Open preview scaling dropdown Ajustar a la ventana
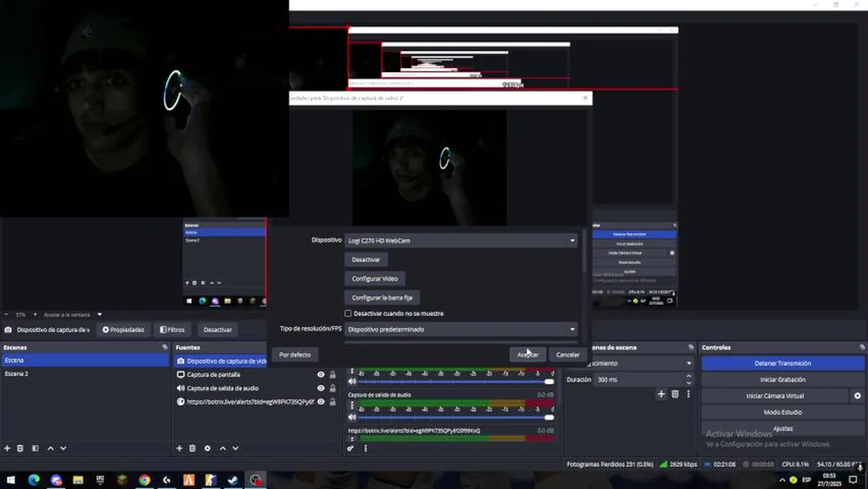Screen dimensions: 868x489 73,314
